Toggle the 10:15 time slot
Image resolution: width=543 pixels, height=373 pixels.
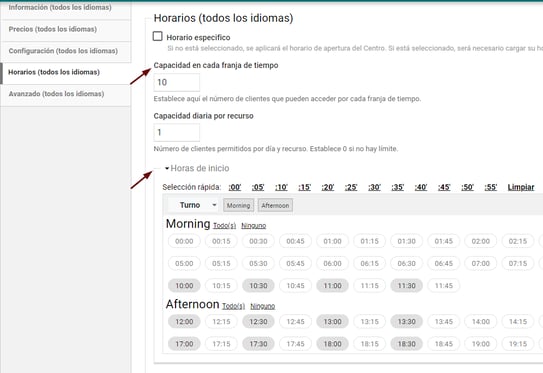pyautogui.click(x=221, y=286)
